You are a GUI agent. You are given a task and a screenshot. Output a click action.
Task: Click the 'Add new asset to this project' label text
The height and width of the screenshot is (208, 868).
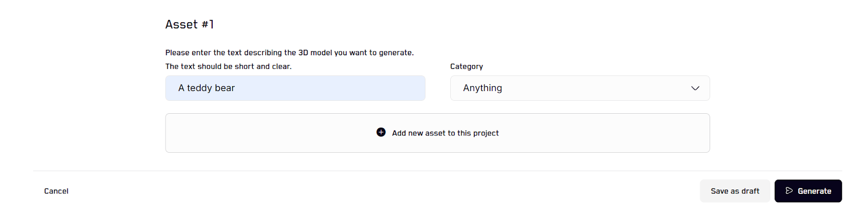pyautogui.click(x=445, y=133)
